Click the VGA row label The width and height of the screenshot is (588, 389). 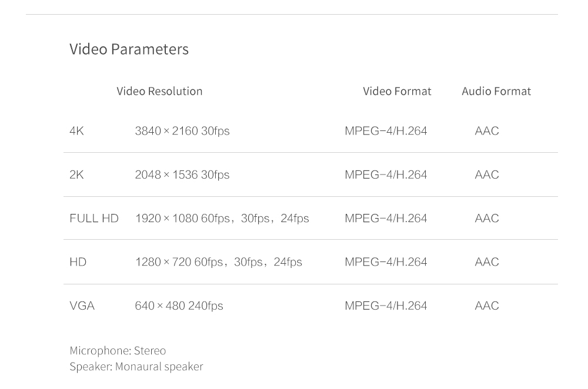(x=82, y=306)
